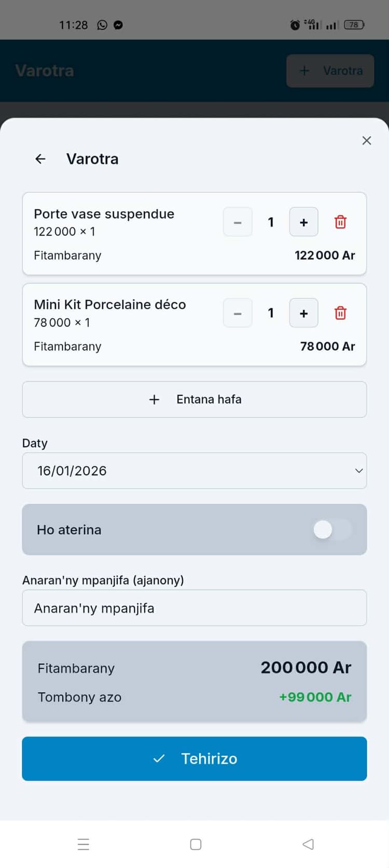Delete Porte vase suspendue item with trash icon

click(x=340, y=222)
